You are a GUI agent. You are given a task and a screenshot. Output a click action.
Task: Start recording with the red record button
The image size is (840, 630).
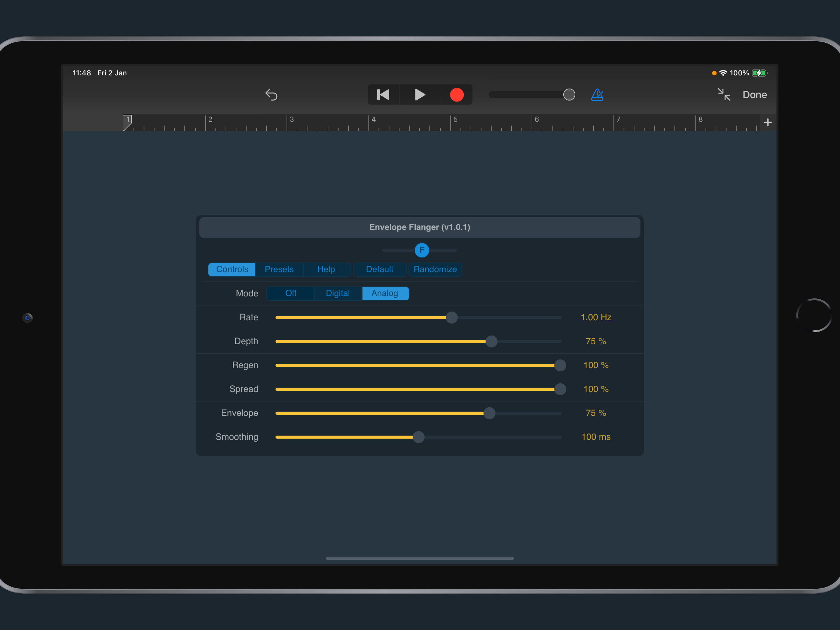[x=457, y=95]
